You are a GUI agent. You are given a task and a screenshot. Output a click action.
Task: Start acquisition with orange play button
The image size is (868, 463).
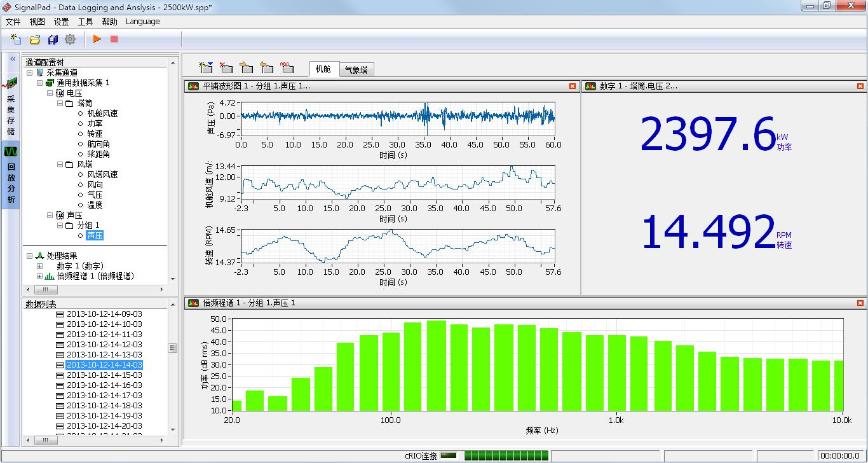[x=97, y=39]
